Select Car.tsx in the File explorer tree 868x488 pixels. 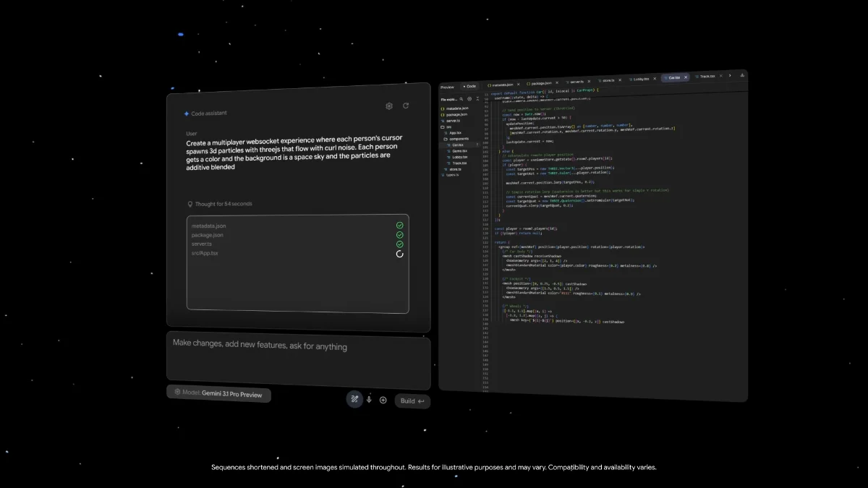tap(458, 145)
